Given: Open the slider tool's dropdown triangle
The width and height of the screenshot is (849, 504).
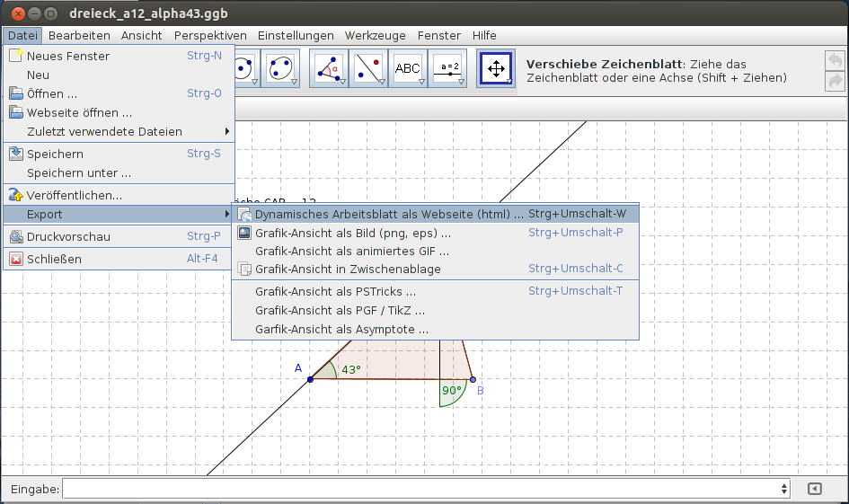Looking at the screenshot, I should (461, 82).
